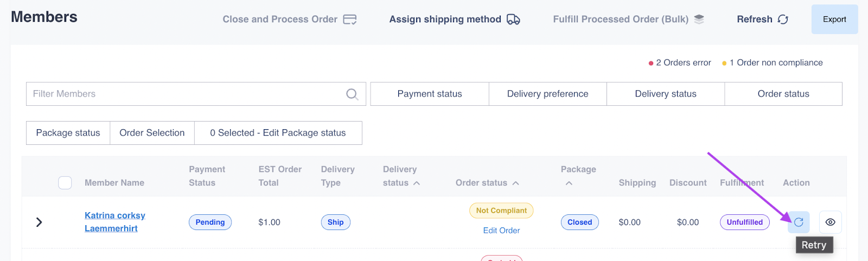Open the Order Selection filter

[152, 133]
